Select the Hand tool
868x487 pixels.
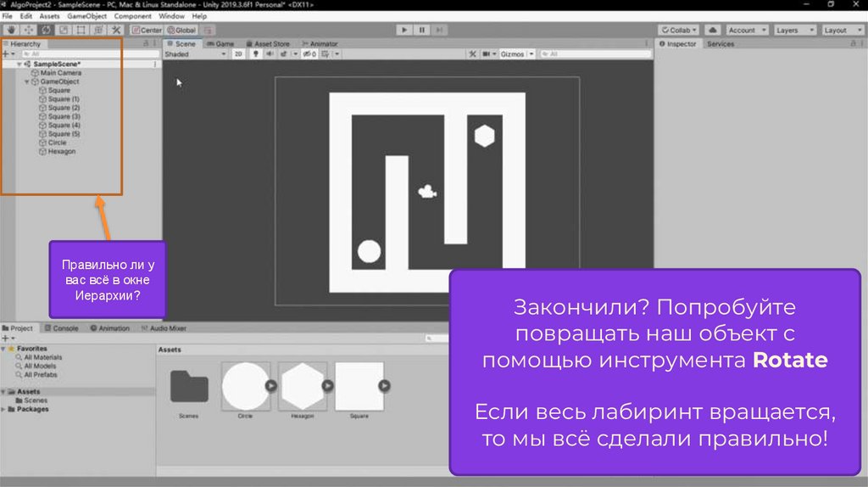click(x=11, y=30)
